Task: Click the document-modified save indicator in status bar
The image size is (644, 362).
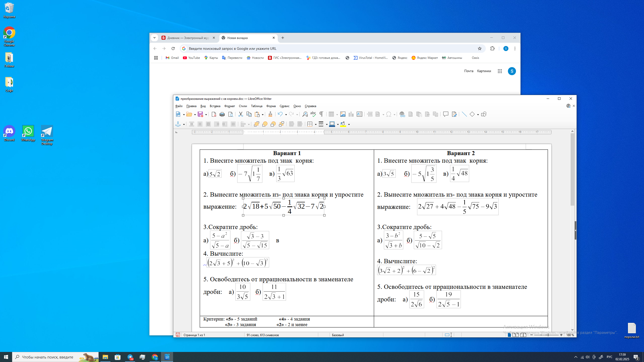Action: tap(178, 335)
